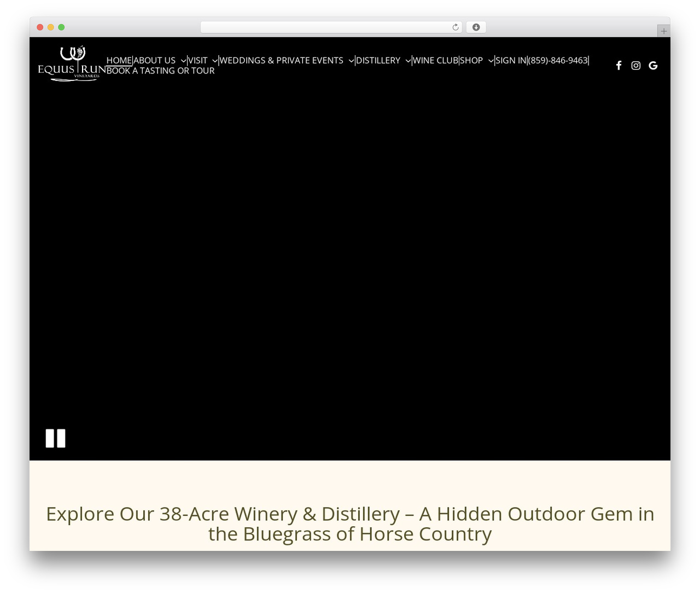Open the About Us menu item
700x593 pixels.
[154, 60]
